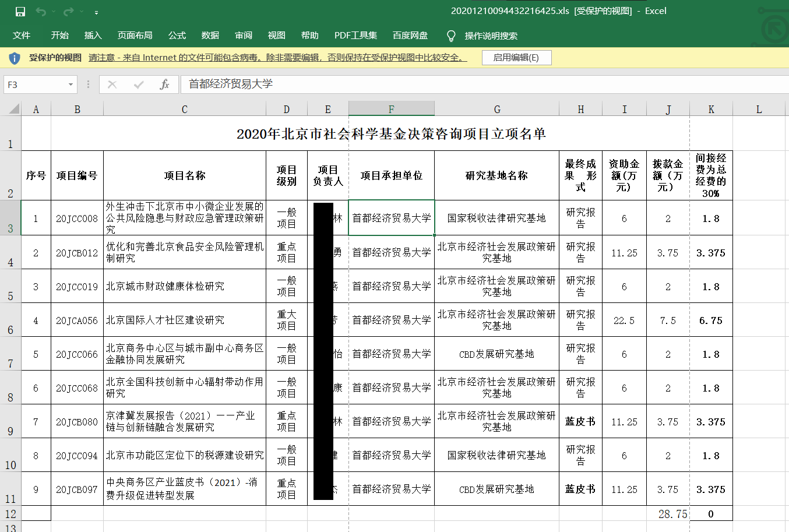This screenshot has height=532, width=789.
Task: Select column K header
Action: click(711, 109)
